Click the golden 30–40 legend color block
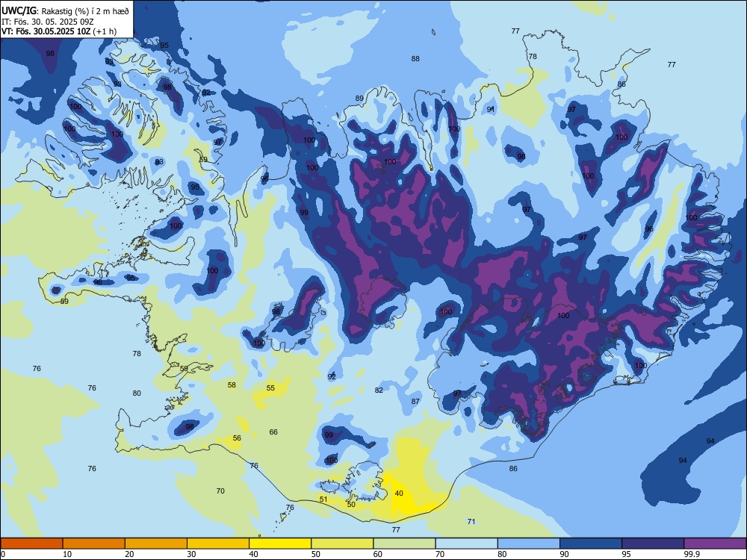The width and height of the screenshot is (747, 560). point(217,544)
